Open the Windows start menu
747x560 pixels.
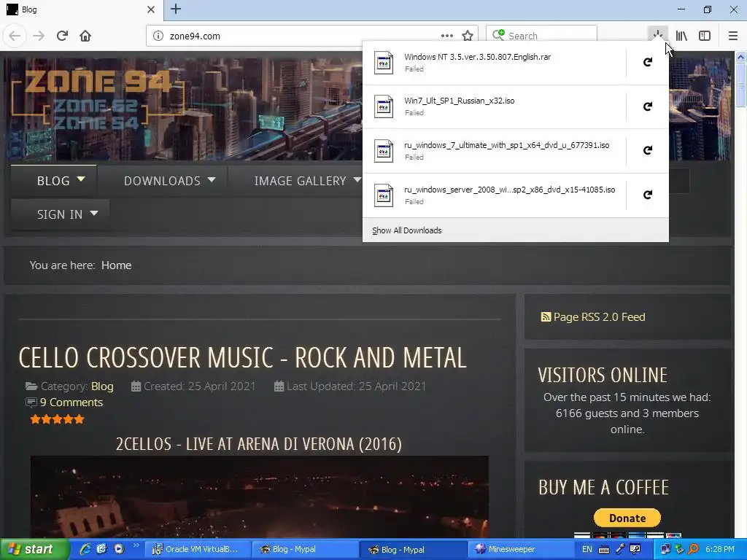coord(34,550)
